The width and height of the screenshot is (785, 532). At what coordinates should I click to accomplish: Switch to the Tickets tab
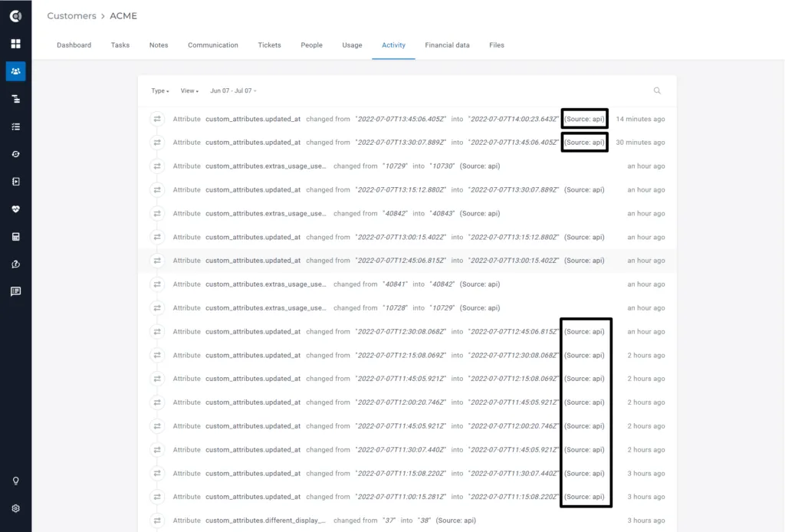coord(269,45)
